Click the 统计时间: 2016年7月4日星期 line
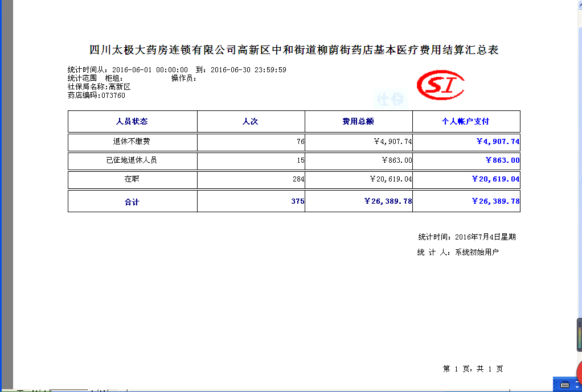The image size is (582, 392). pyautogui.click(x=467, y=237)
